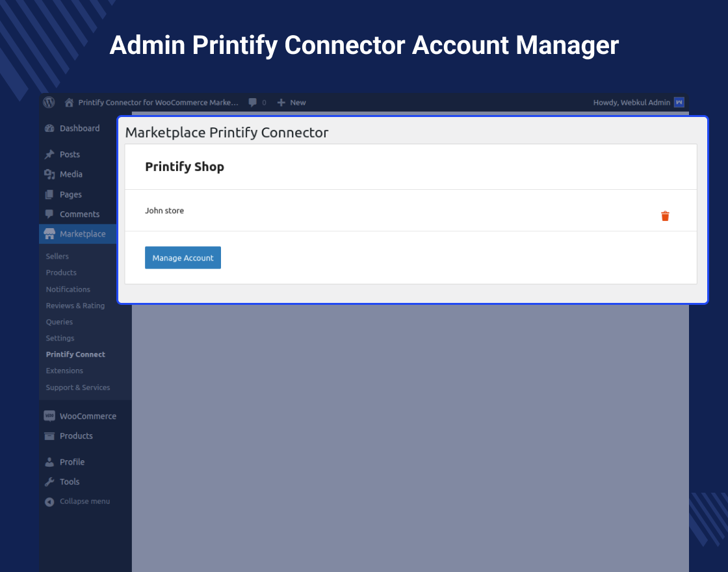Open Marketplace Settings submenu link
Viewport: 728px width, 572px height.
[60, 338]
